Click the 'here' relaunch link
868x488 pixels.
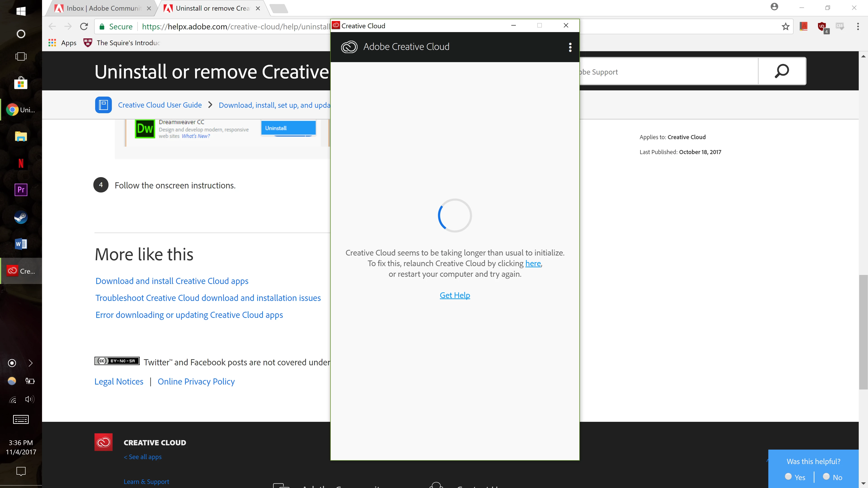[x=533, y=264]
